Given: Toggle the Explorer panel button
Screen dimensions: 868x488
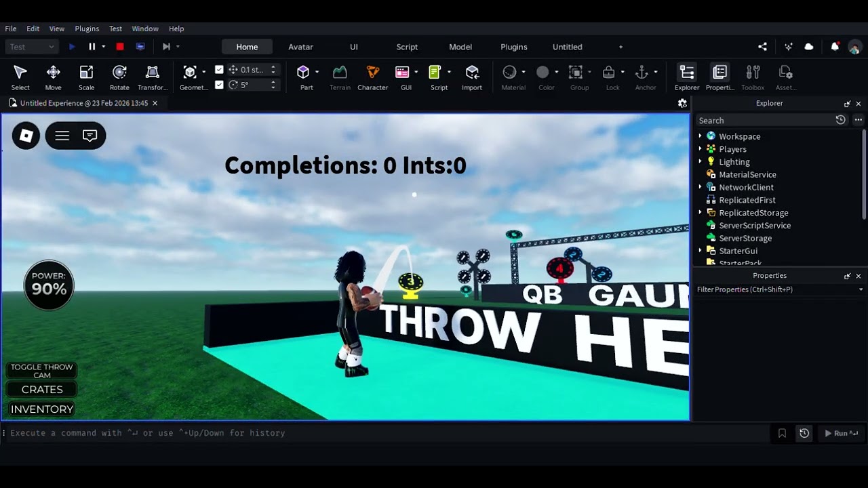Looking at the screenshot, I should tap(687, 77).
